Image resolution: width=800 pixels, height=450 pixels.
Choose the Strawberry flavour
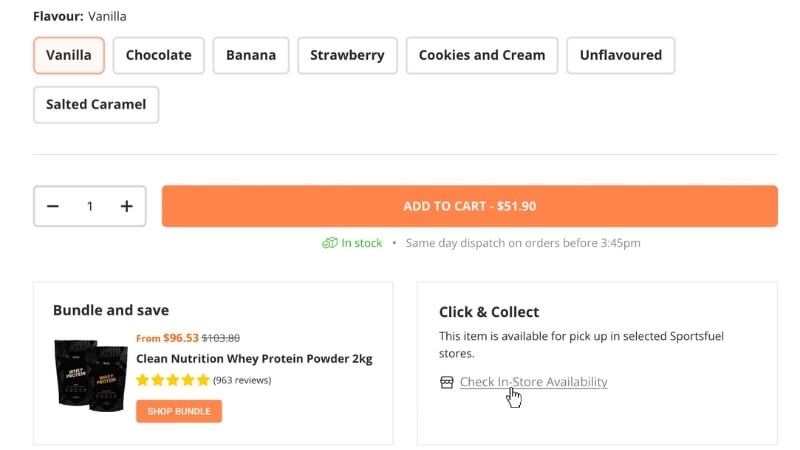(x=347, y=56)
